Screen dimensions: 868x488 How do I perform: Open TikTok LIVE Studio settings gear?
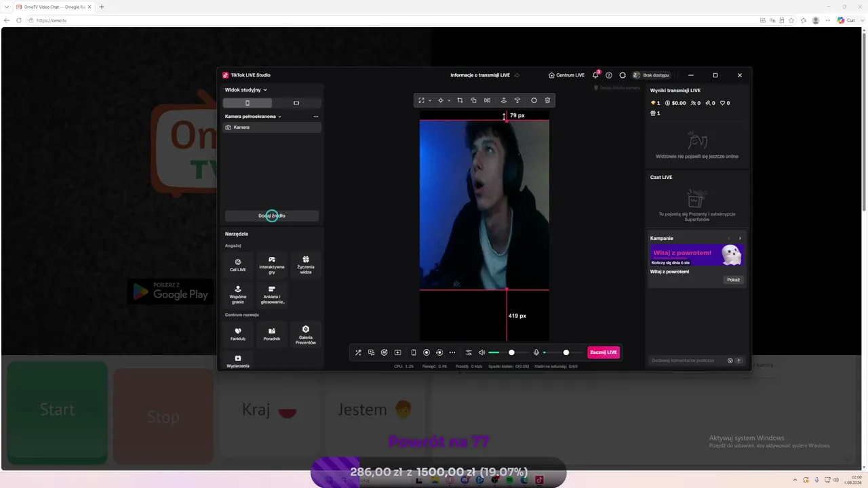coord(623,75)
